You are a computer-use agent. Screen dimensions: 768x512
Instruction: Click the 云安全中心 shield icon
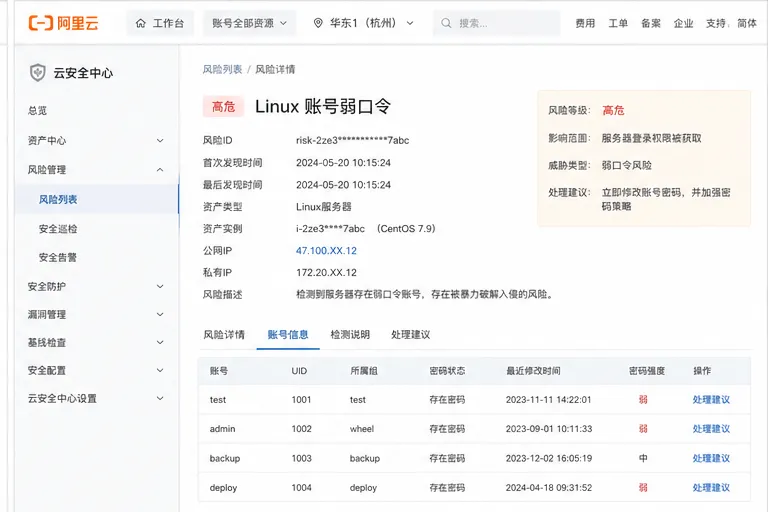(x=38, y=73)
